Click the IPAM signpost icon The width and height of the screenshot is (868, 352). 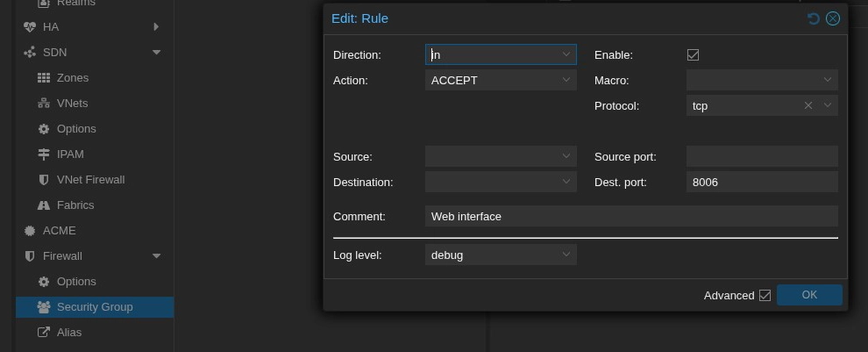pos(44,154)
